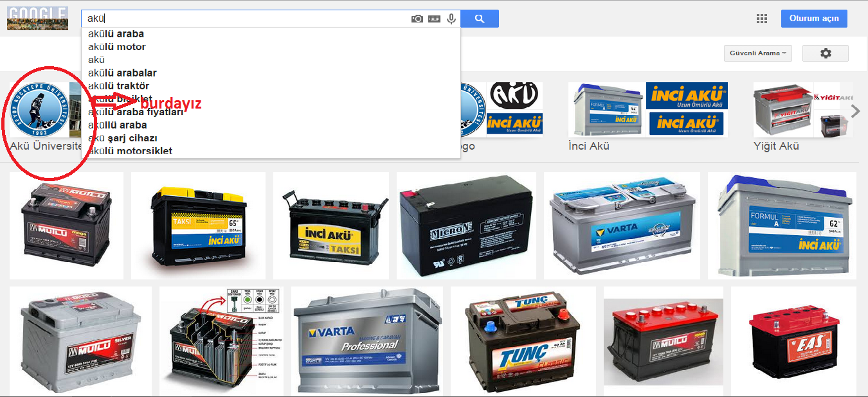Open the Akü Üniversitesi category label

46,146
